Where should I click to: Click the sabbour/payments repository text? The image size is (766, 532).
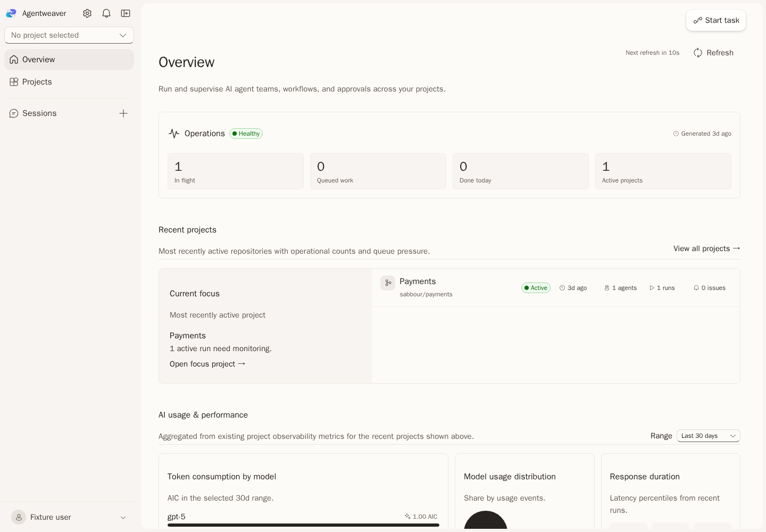426,294
